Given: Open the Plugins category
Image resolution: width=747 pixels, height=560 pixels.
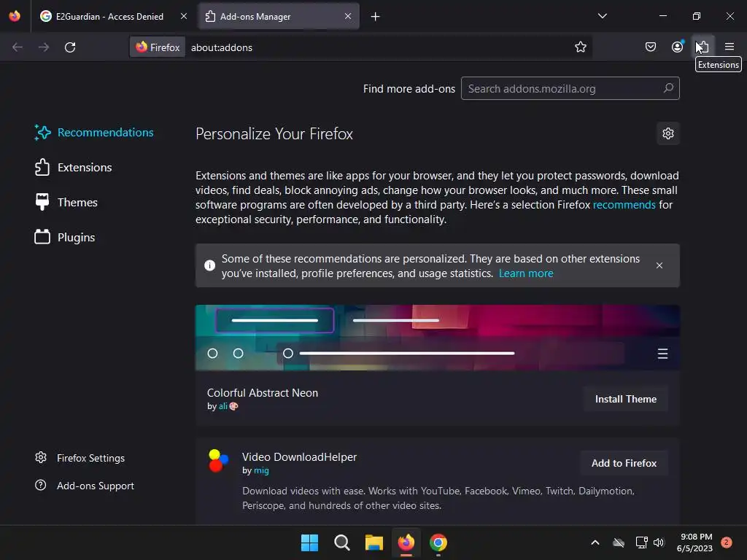Looking at the screenshot, I should 65,237.
